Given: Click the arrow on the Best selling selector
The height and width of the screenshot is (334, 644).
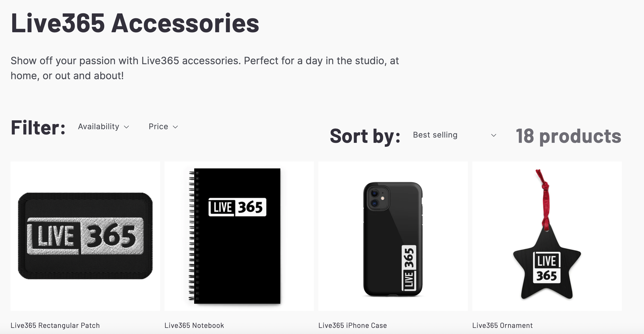Looking at the screenshot, I should [x=494, y=136].
